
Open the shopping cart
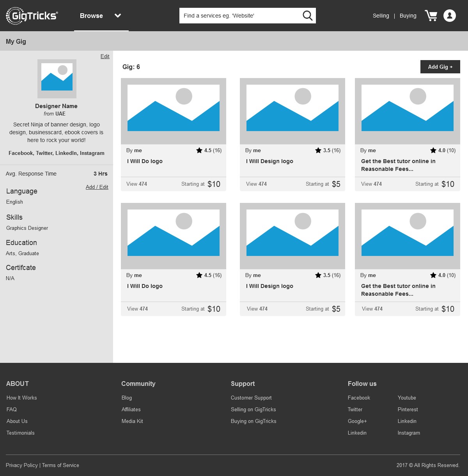tap(431, 16)
